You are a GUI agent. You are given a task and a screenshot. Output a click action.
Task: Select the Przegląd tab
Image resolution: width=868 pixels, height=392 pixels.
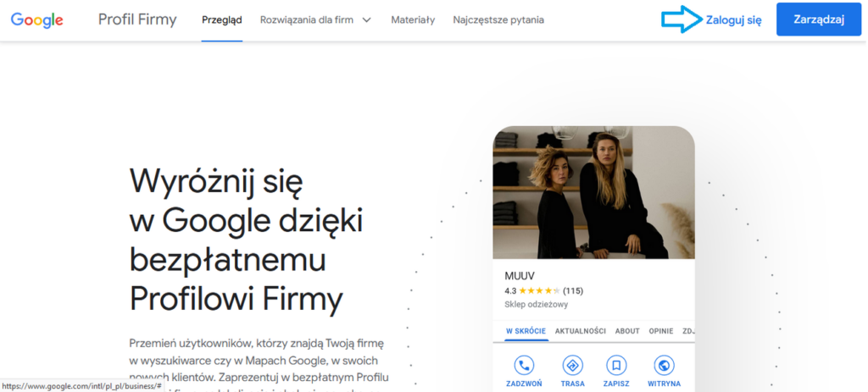pos(222,20)
